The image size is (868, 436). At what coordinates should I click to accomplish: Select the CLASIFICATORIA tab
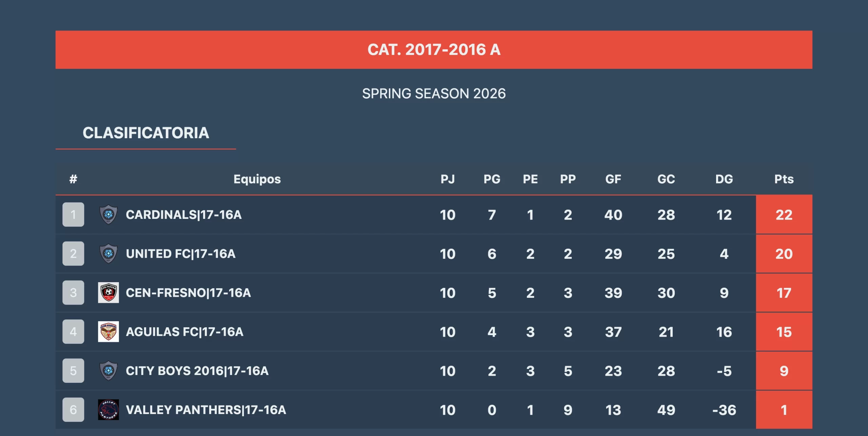pos(146,133)
